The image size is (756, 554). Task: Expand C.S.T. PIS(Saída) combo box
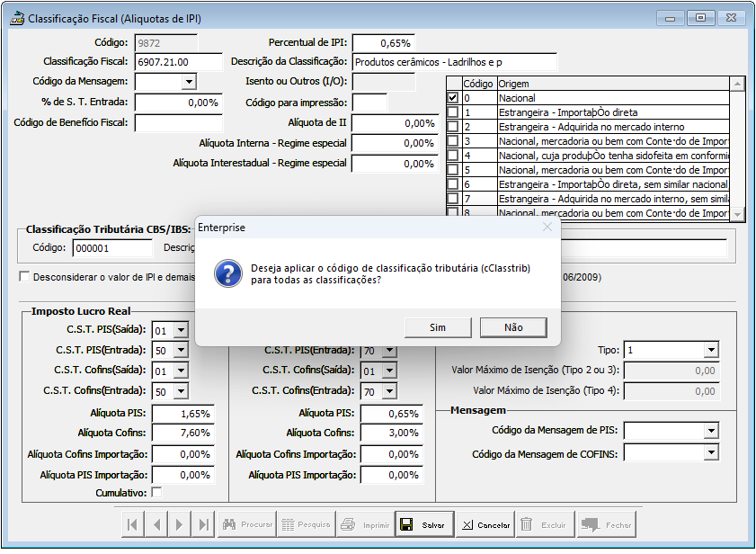[x=181, y=330]
